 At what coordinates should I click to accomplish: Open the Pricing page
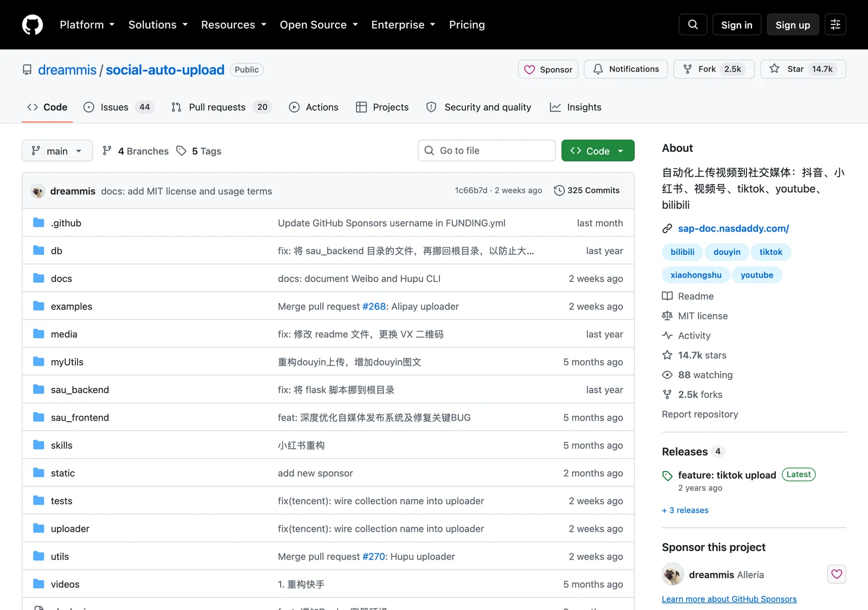[467, 25]
